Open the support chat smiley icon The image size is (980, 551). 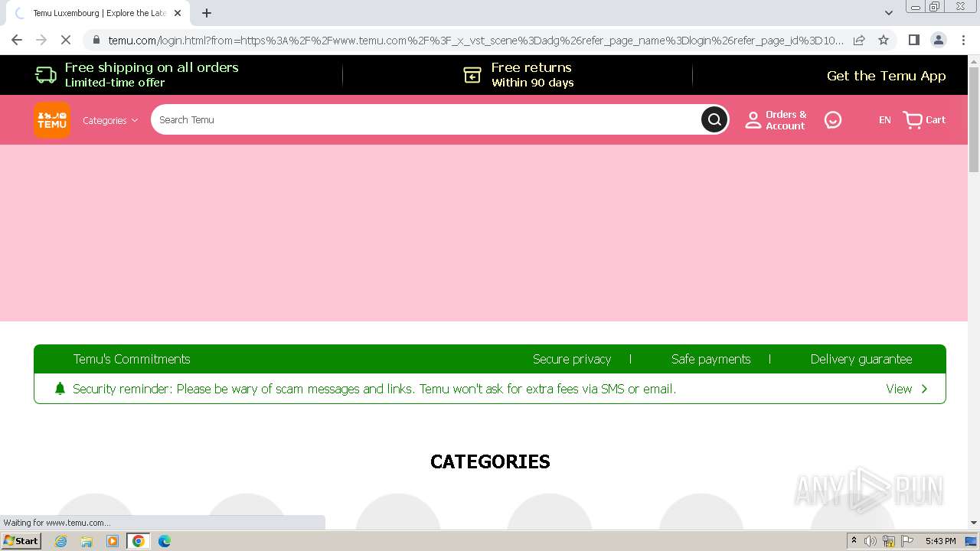[833, 120]
